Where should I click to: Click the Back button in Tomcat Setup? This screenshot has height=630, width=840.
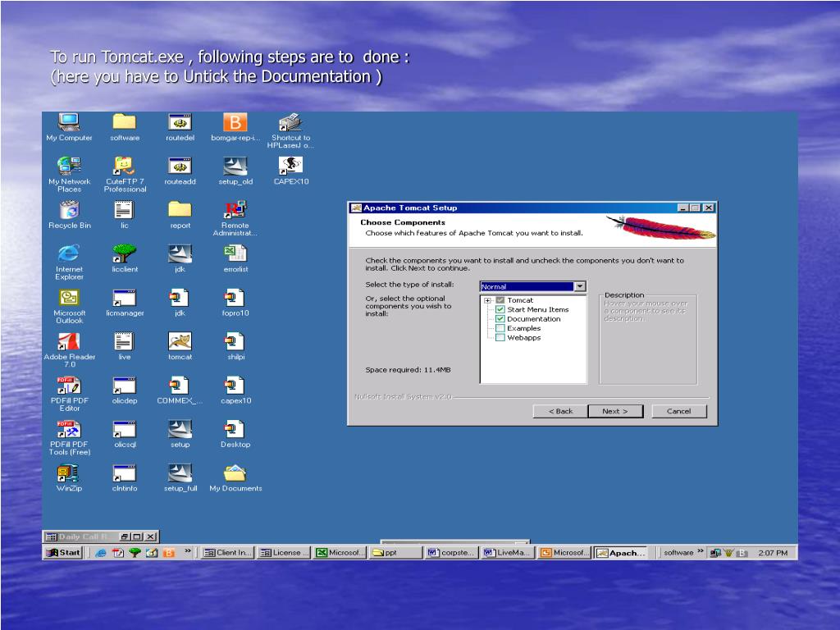[x=560, y=411]
